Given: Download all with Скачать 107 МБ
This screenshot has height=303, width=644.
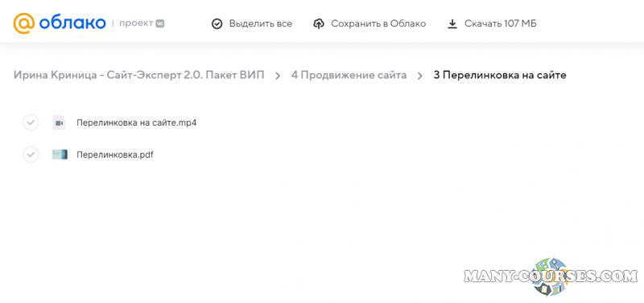Looking at the screenshot, I should point(492,24).
